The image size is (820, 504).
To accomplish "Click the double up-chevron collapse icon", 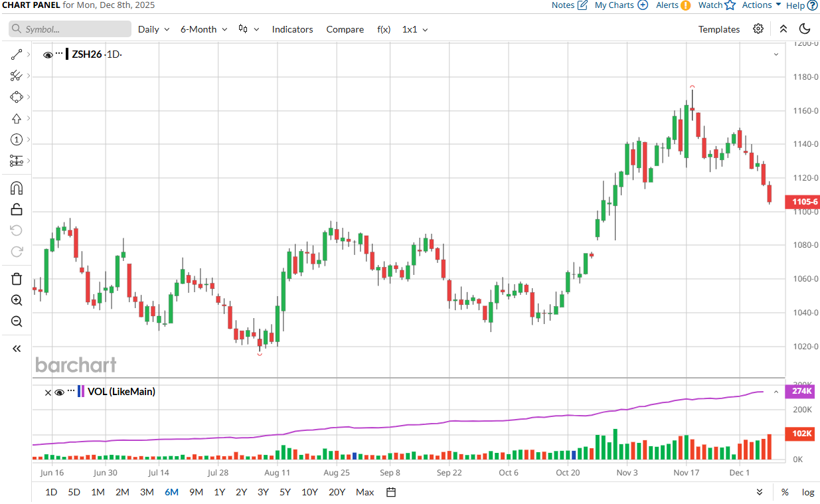I will tap(783, 29).
